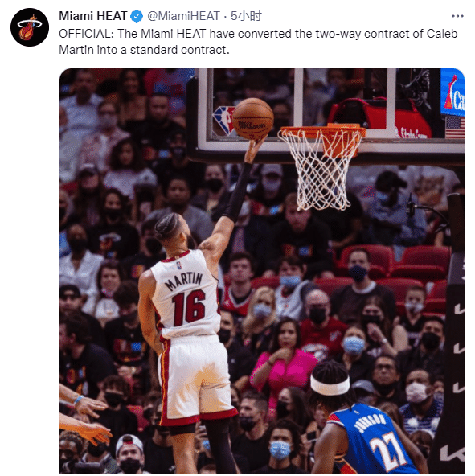Viewport: 475px width, 476px height.
Task: Click the blue verified badge
Action: coord(137,16)
